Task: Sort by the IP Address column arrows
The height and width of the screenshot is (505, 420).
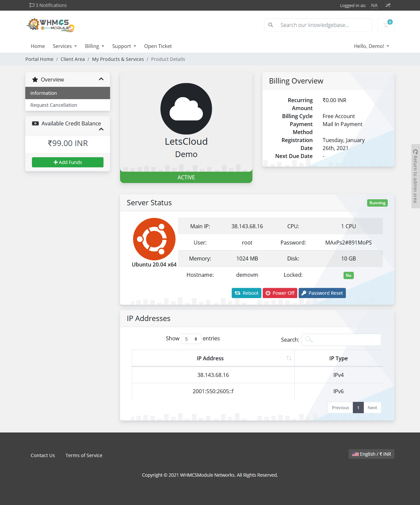Action: click(289, 358)
